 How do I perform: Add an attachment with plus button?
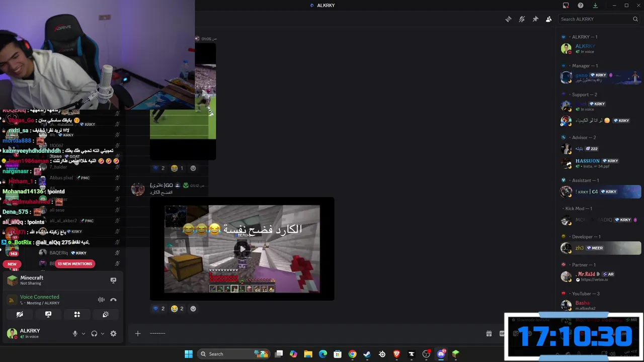click(x=137, y=333)
